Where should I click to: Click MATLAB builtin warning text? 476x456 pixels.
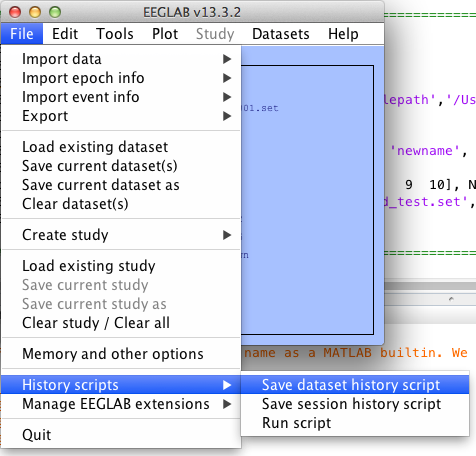point(355,353)
